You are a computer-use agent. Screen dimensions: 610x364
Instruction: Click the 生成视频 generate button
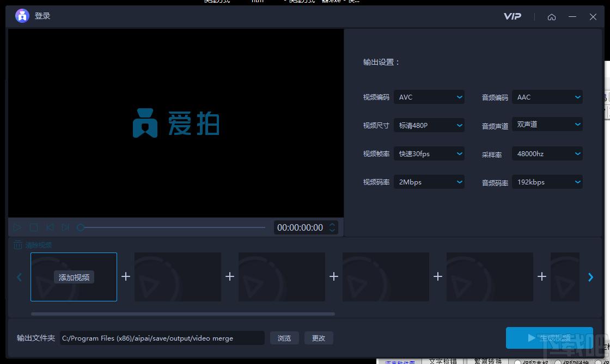point(550,338)
